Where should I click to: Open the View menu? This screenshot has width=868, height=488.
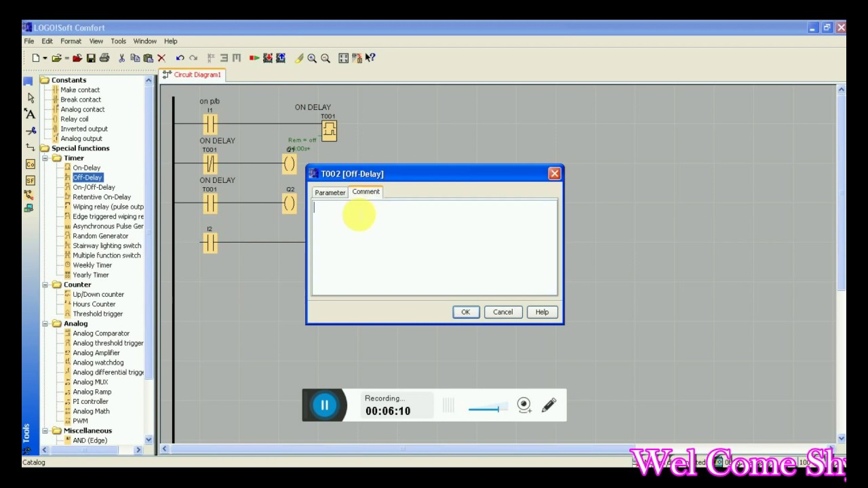96,41
